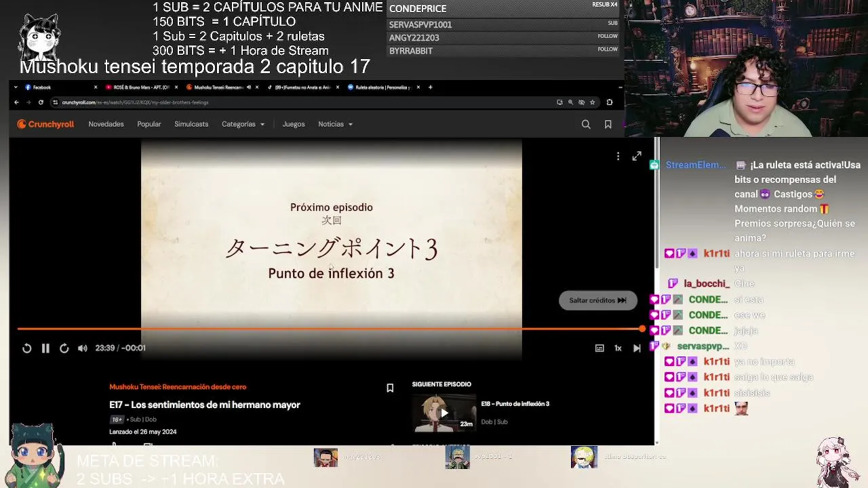Expand Noticias dropdown
This screenshot has width=868, height=488.
(336, 124)
